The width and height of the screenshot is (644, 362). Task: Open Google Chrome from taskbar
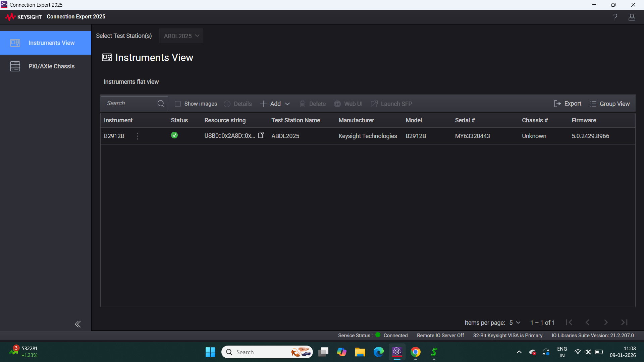pos(415,352)
